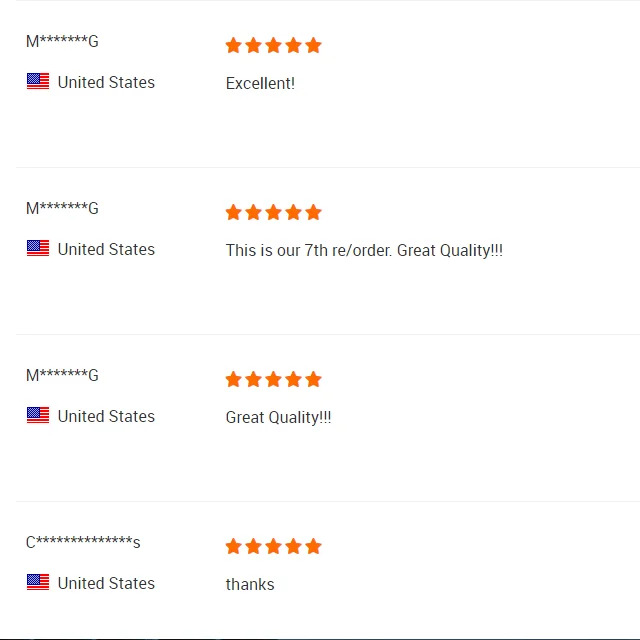Click the third review's "Great Quality!!!" comment text
This screenshot has height=640, width=640.
[278, 417]
